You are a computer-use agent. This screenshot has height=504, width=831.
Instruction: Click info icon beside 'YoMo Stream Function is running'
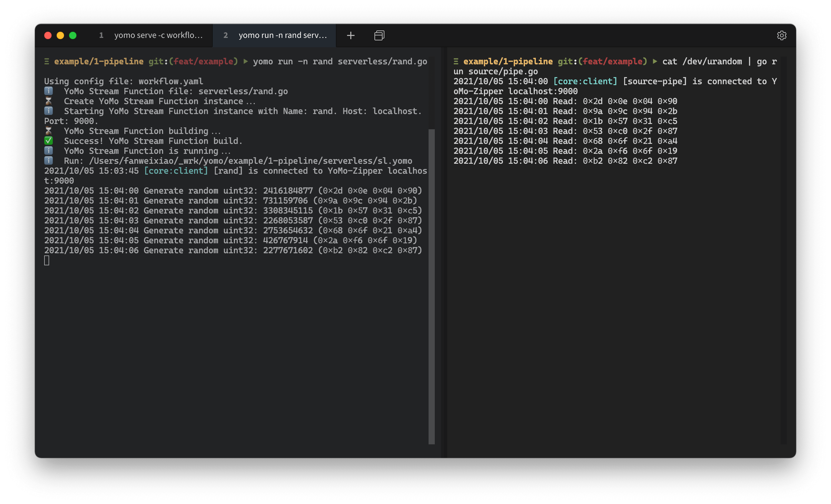(x=49, y=151)
